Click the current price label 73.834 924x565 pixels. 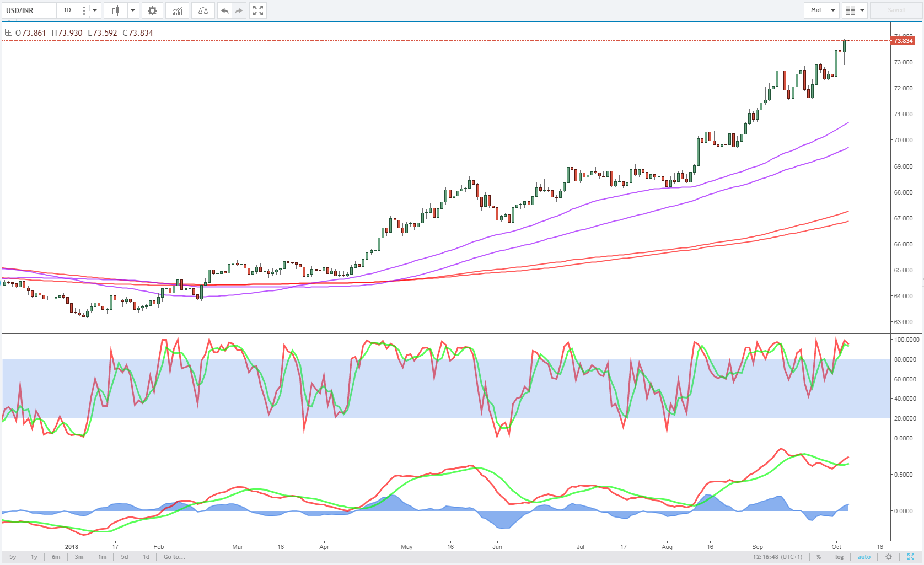(903, 41)
